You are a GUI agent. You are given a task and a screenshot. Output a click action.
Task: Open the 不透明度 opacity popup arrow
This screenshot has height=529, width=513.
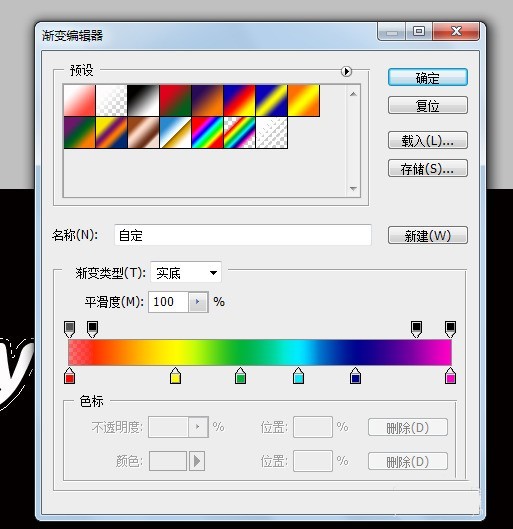[198, 427]
